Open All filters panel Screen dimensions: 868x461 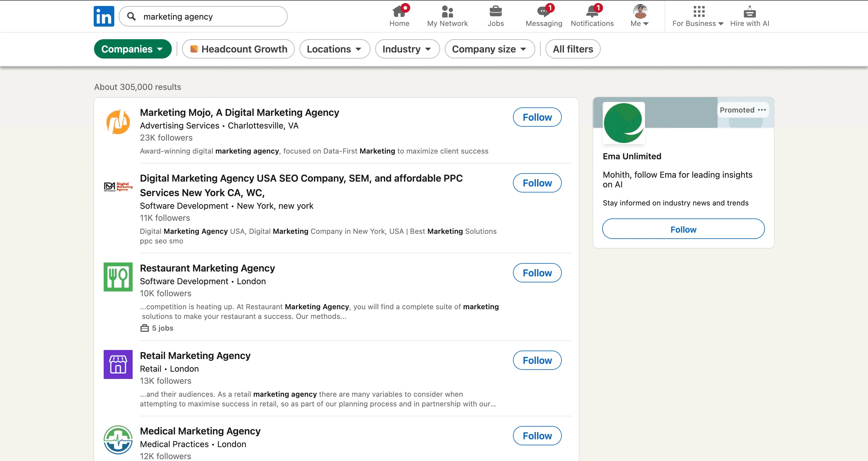572,49
